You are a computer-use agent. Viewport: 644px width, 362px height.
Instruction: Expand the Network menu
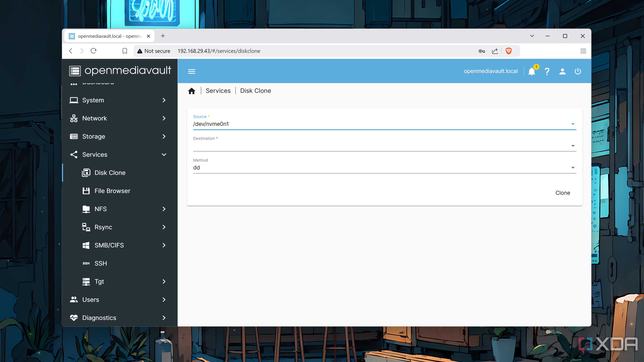point(120,118)
